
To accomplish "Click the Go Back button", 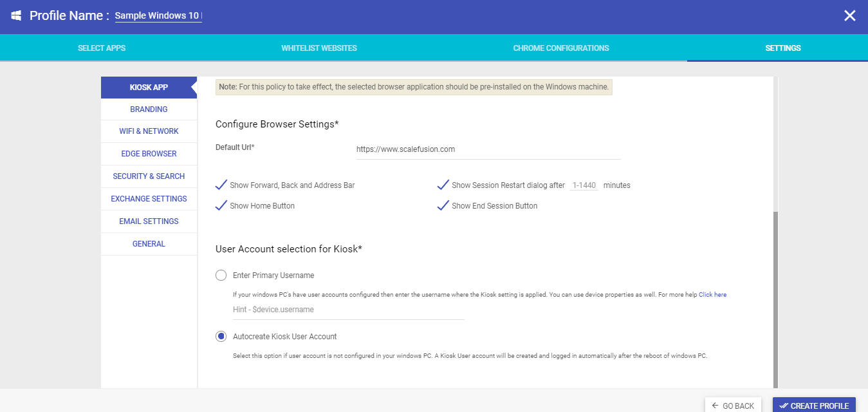I will click(x=733, y=406).
